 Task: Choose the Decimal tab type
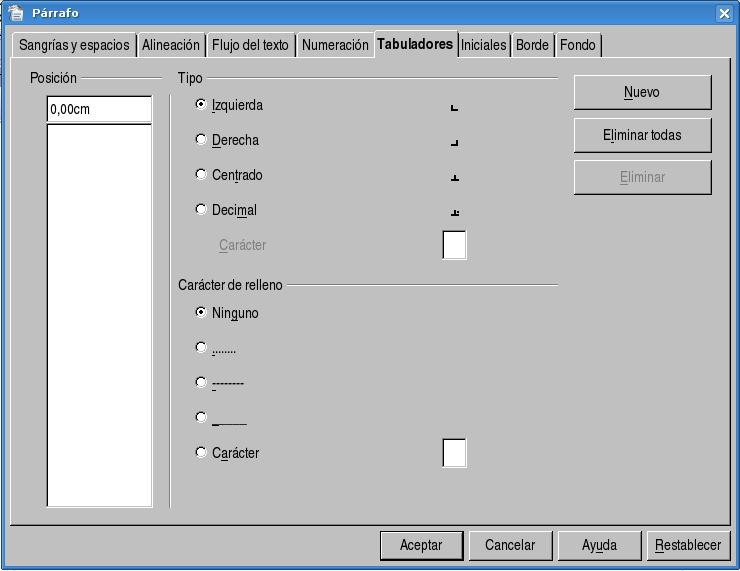coord(201,210)
